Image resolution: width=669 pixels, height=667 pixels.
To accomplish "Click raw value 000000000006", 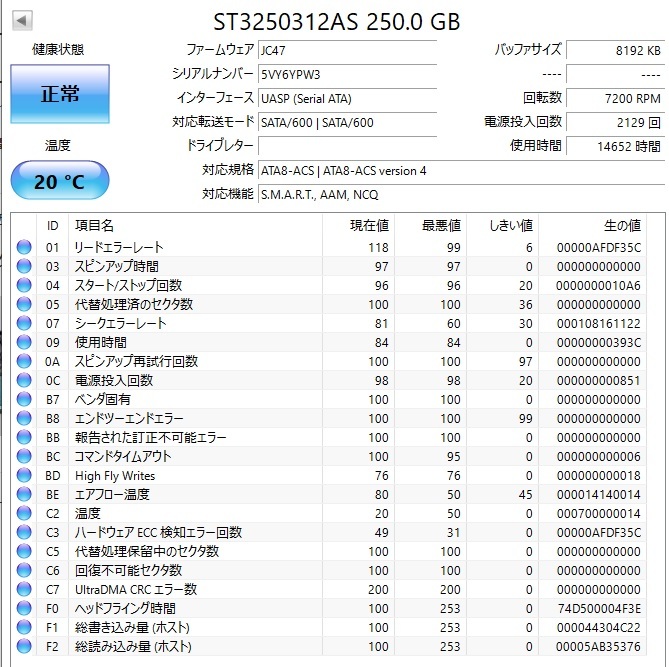I will 599,457.
